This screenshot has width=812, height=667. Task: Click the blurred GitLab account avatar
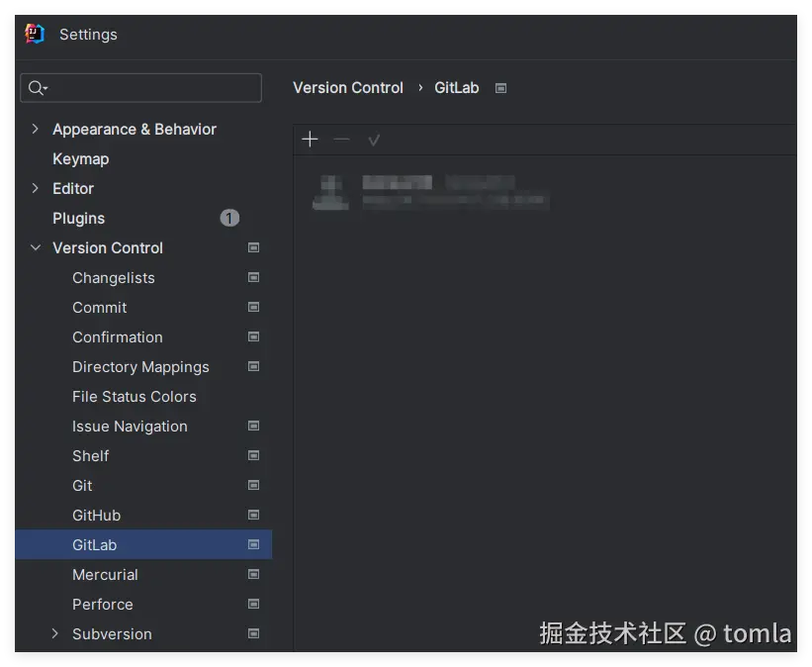coord(331,192)
